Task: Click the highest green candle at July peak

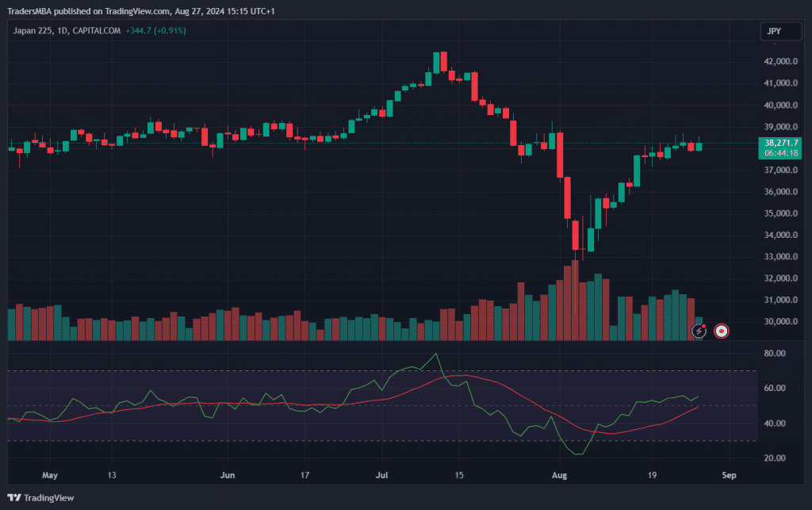Action: pos(436,62)
